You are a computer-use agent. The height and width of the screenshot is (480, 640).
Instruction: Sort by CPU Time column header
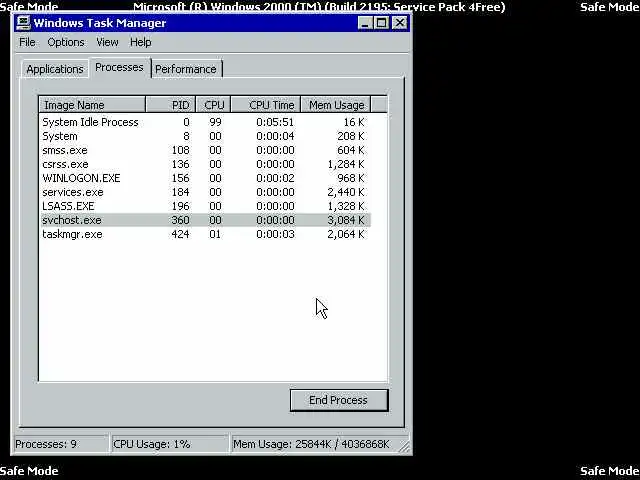265,105
